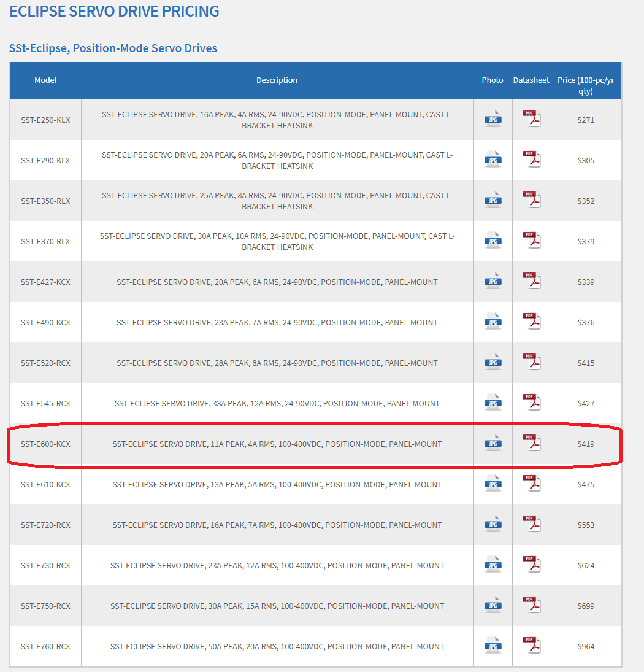Viewport: 644px width, 672px height.
Task: Click JPG icon in SST-E427-KCX row
Action: (x=493, y=280)
